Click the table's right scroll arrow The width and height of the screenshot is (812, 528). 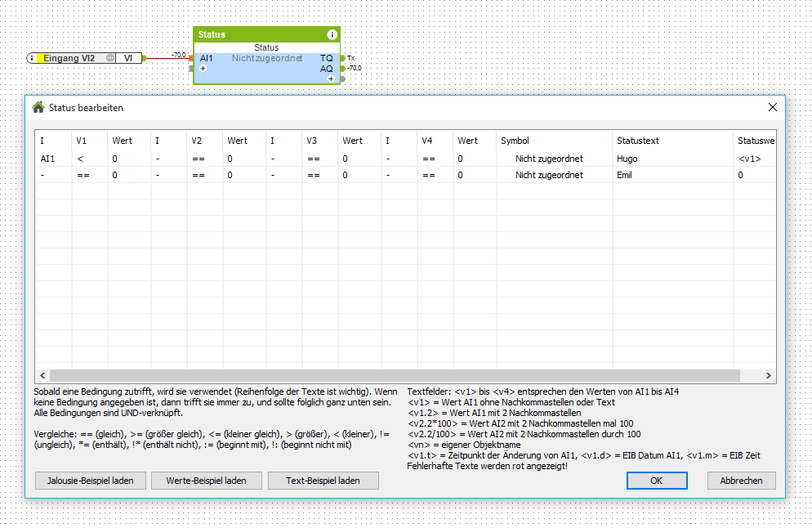769,376
